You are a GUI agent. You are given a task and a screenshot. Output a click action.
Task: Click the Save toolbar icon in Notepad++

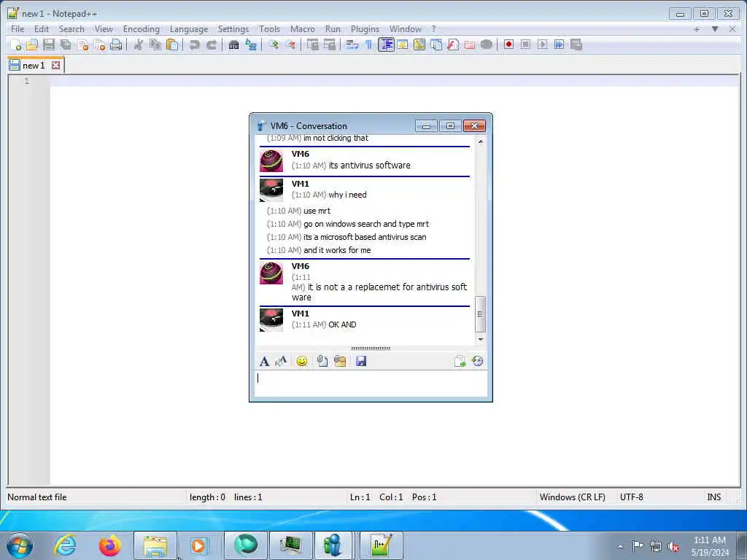[x=49, y=44]
